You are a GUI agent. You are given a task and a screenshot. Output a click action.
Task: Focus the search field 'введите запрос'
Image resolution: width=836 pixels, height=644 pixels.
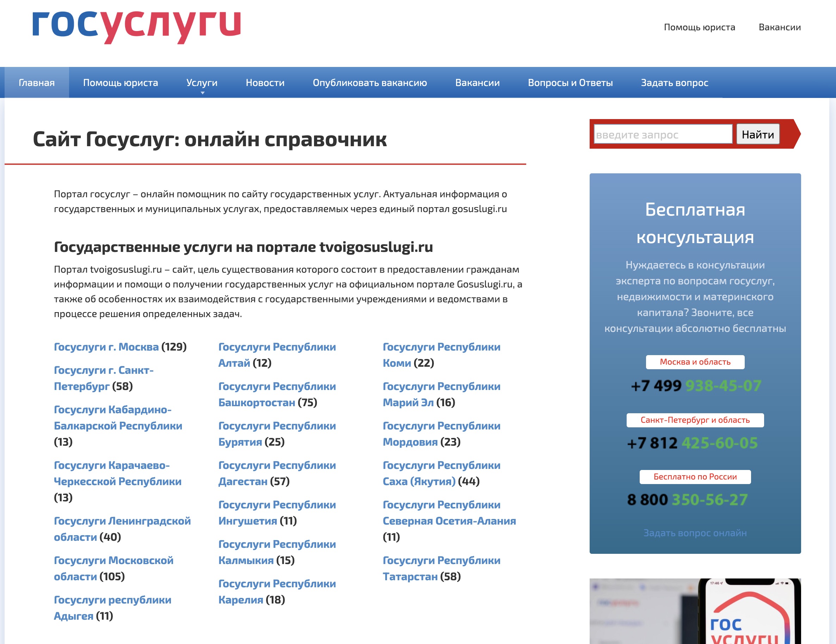(x=663, y=134)
